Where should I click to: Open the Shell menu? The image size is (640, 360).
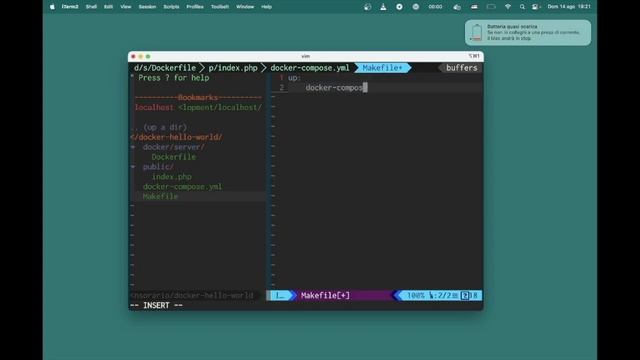[91, 7]
